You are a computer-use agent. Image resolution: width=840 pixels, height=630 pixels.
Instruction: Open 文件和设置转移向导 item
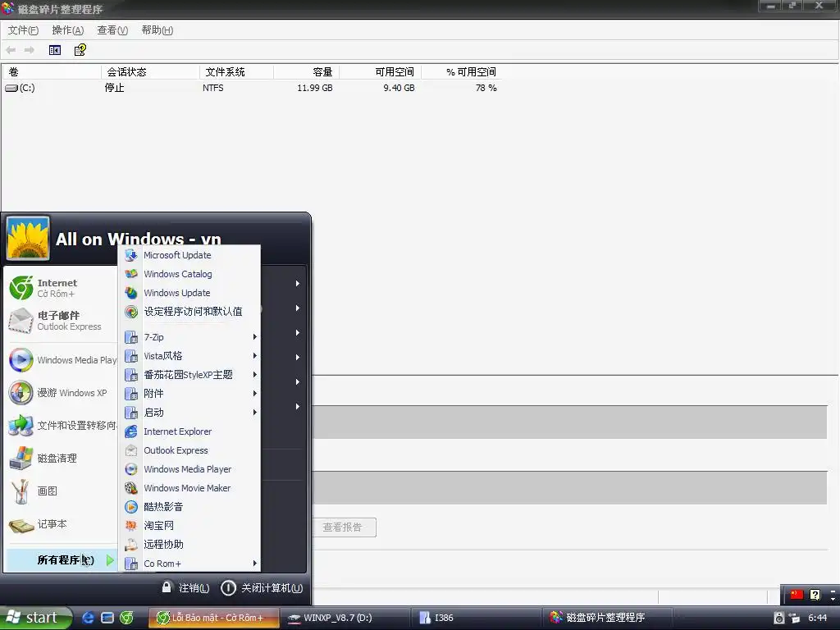61,426
